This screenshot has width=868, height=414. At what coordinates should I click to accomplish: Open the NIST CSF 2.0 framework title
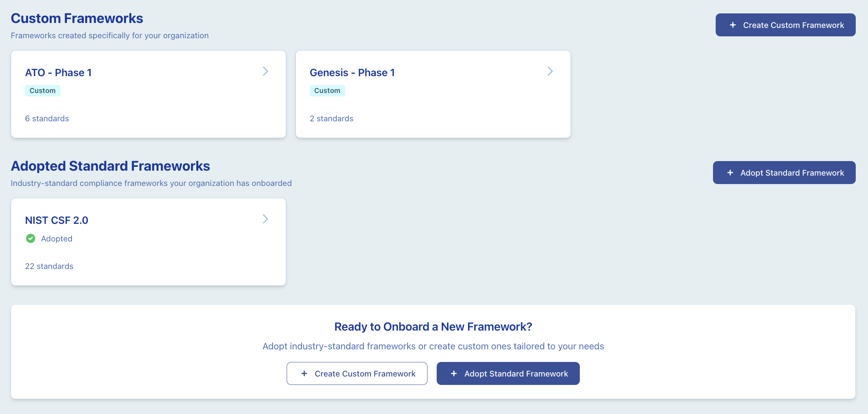click(x=57, y=220)
